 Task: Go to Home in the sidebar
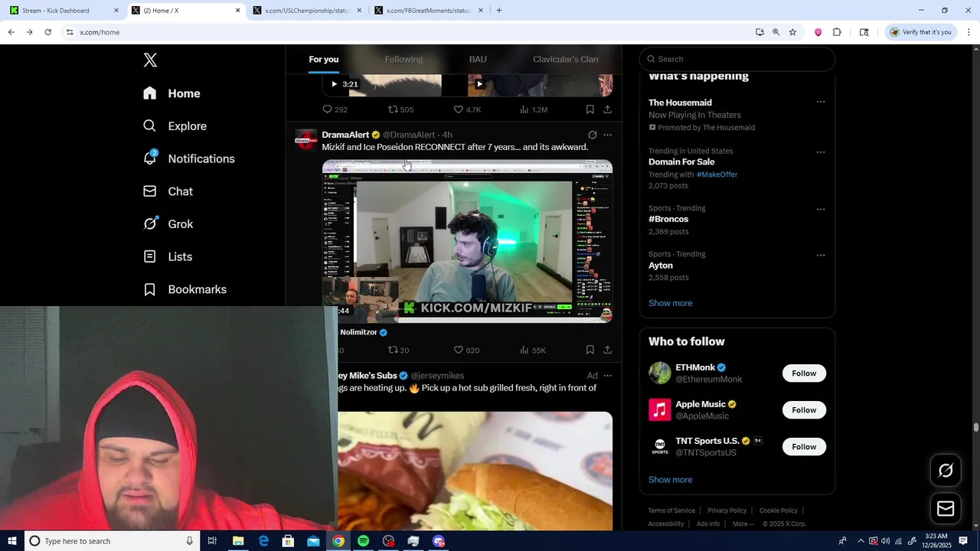[171, 93]
